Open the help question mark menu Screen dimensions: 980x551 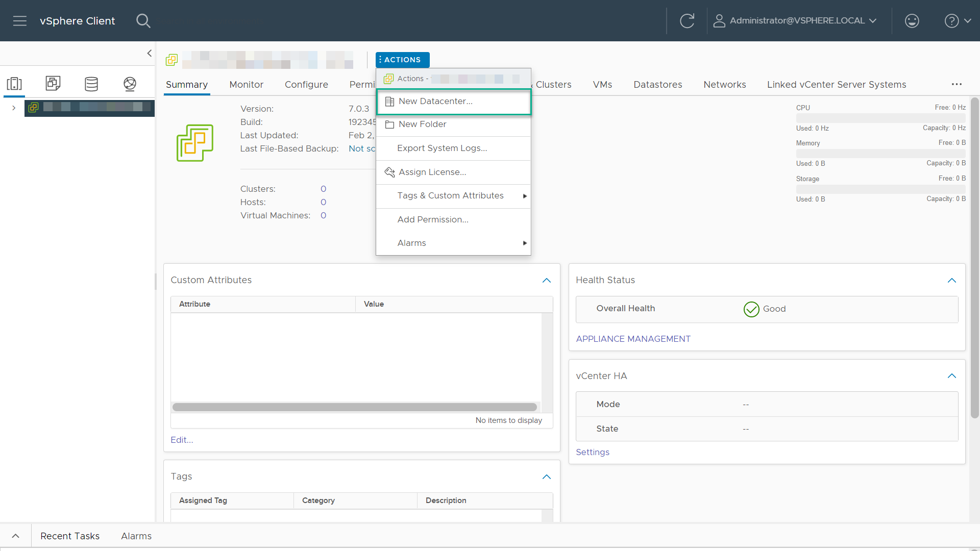[958, 21]
